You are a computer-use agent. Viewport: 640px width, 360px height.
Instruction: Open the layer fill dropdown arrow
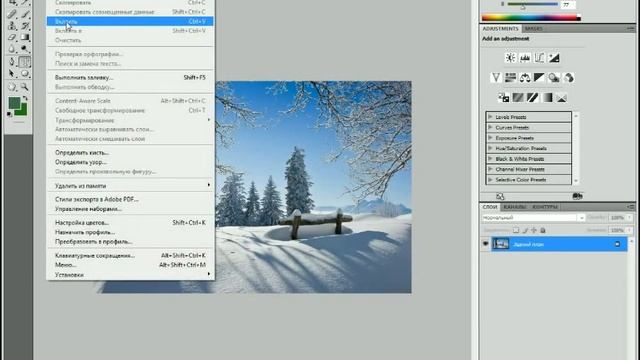(x=629, y=230)
